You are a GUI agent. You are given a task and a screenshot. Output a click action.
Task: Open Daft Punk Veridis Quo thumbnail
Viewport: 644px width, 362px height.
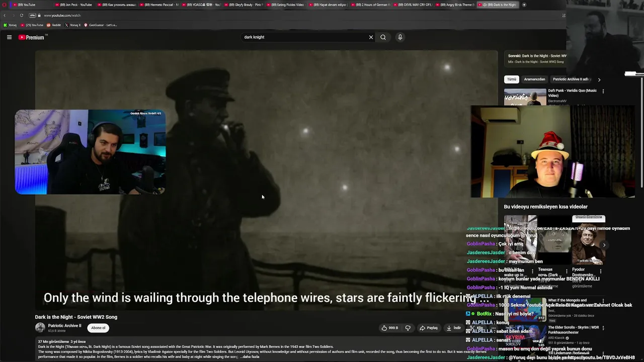(525, 97)
